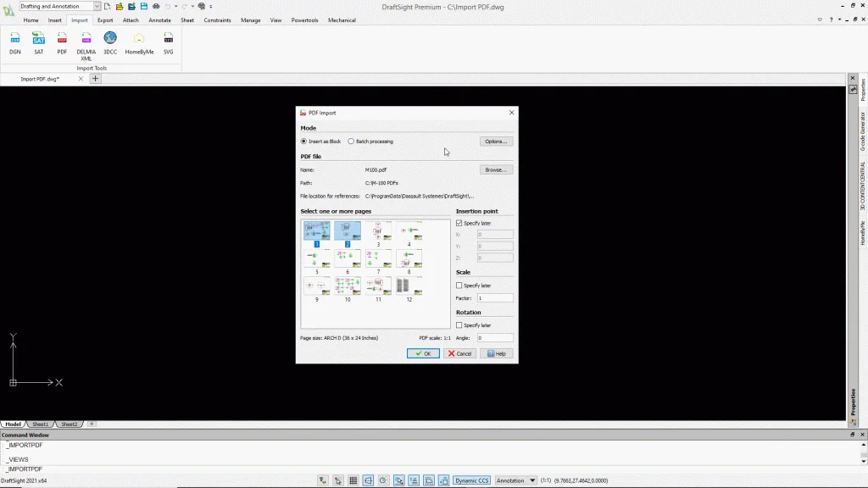Select the Batch processing radio button

(x=351, y=141)
